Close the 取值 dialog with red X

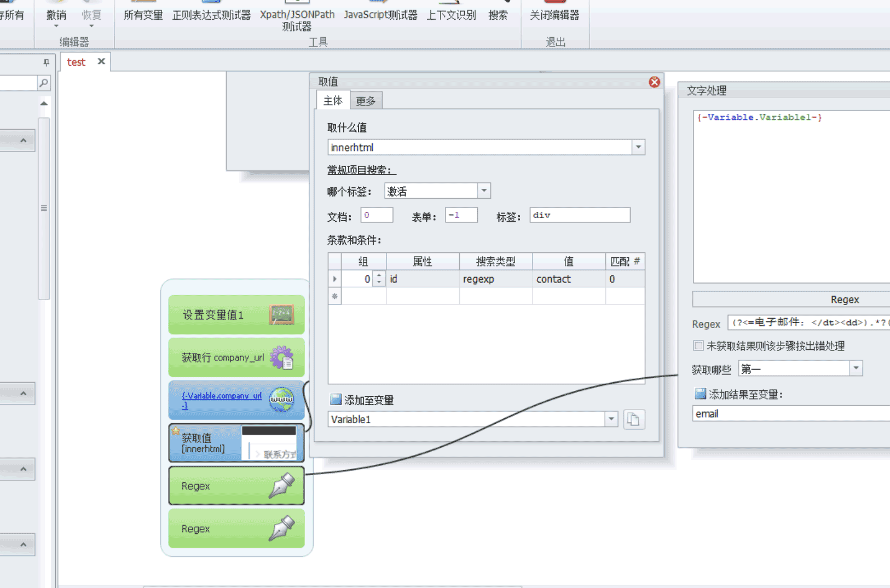click(x=654, y=82)
